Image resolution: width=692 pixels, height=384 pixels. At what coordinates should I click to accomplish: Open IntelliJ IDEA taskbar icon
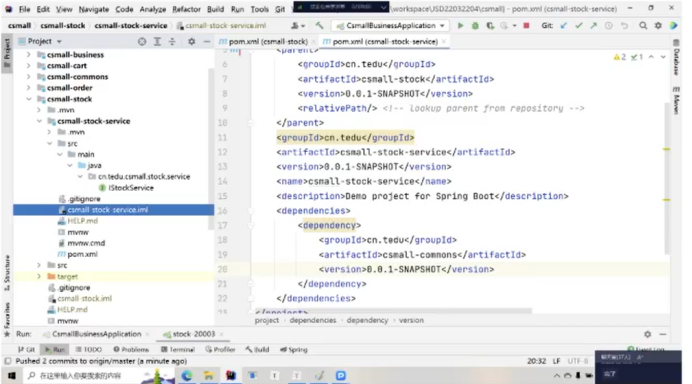[x=231, y=376]
